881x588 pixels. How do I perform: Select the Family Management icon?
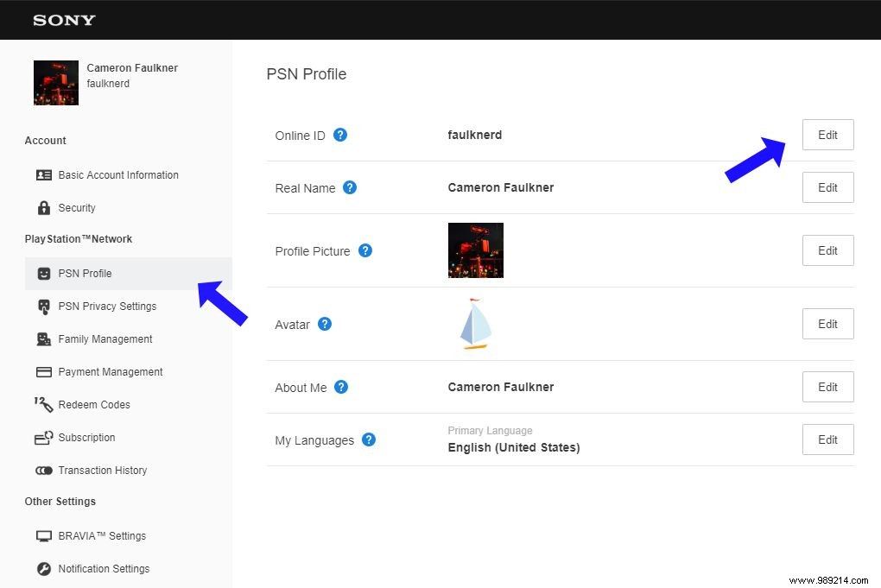tap(42, 339)
